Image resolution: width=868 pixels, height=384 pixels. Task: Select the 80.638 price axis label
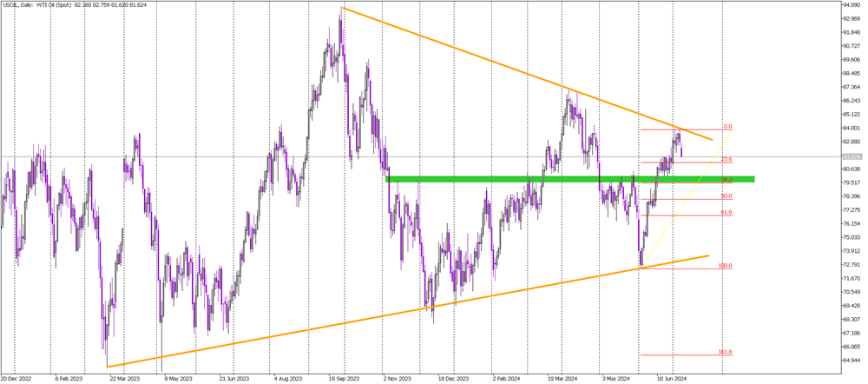point(851,169)
